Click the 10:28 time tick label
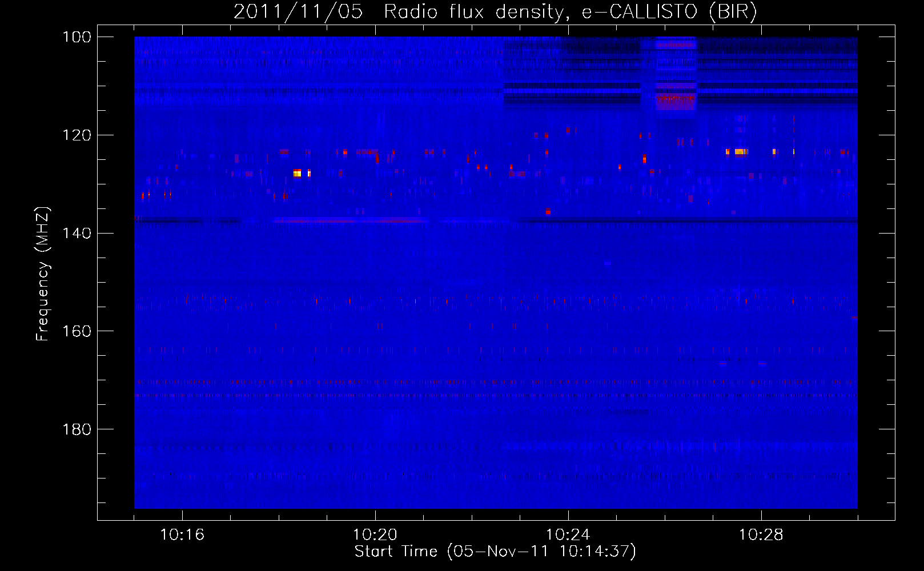Image resolution: width=924 pixels, height=571 pixels. tap(761, 535)
